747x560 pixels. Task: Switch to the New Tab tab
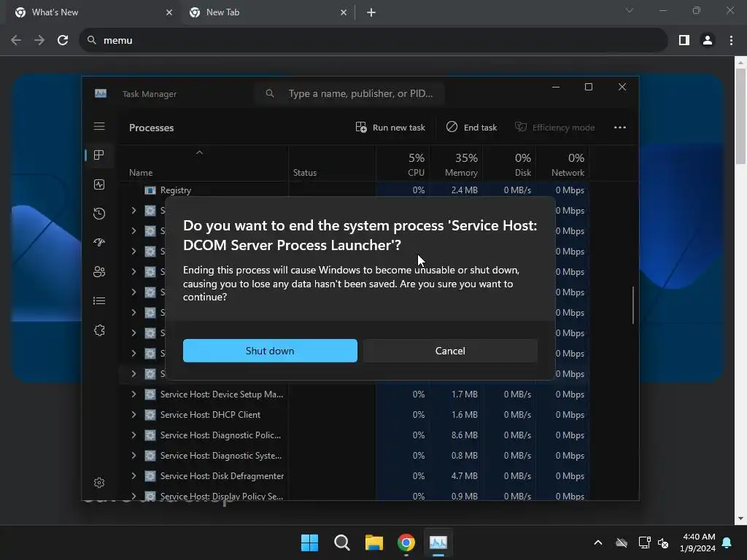(267, 12)
